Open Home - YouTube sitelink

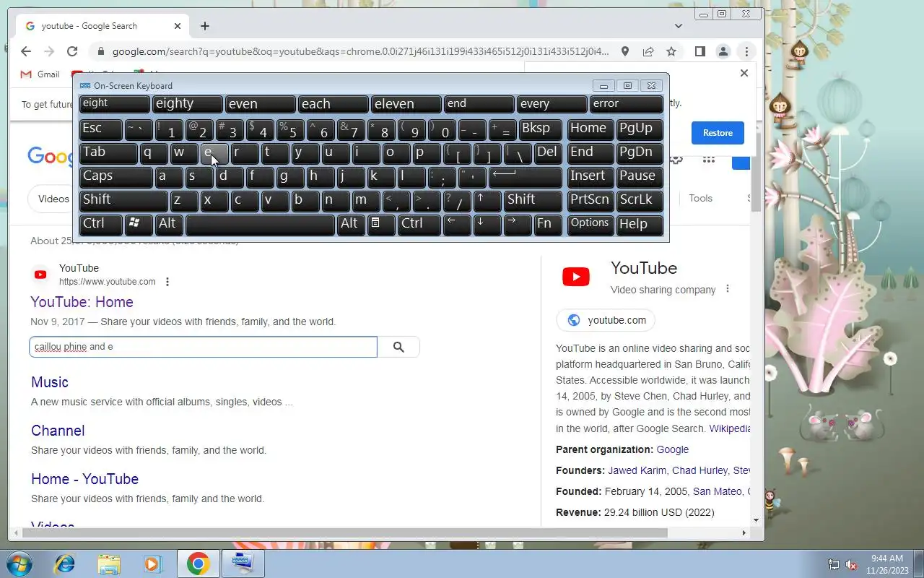point(84,479)
